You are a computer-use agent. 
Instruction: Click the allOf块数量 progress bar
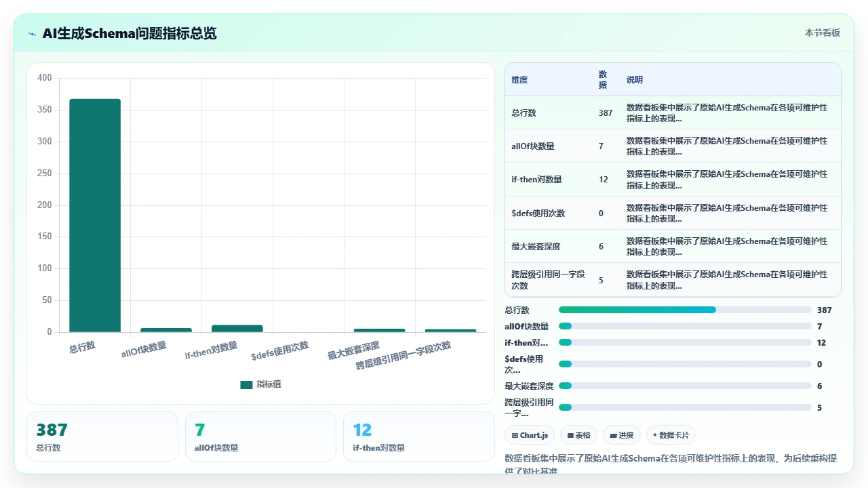[x=685, y=326]
